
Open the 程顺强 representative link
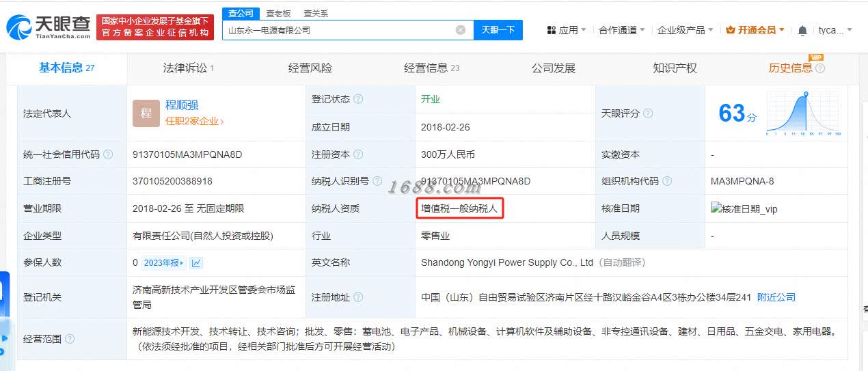182,105
